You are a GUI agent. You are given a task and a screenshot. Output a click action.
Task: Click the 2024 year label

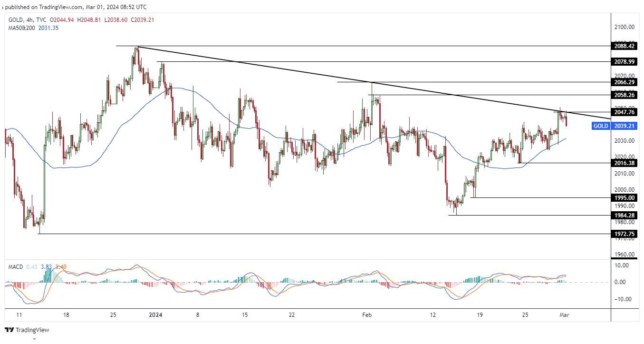[155, 315]
